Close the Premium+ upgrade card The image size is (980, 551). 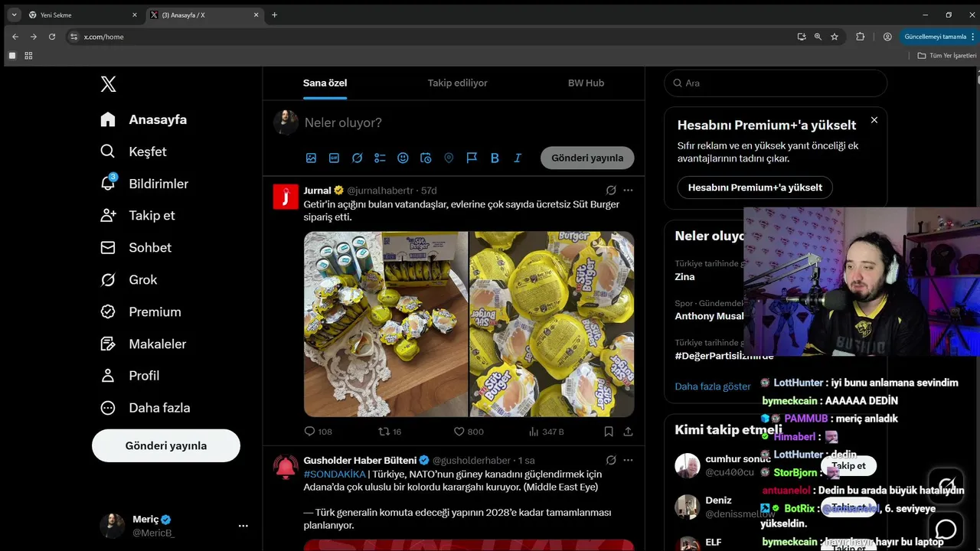(874, 120)
